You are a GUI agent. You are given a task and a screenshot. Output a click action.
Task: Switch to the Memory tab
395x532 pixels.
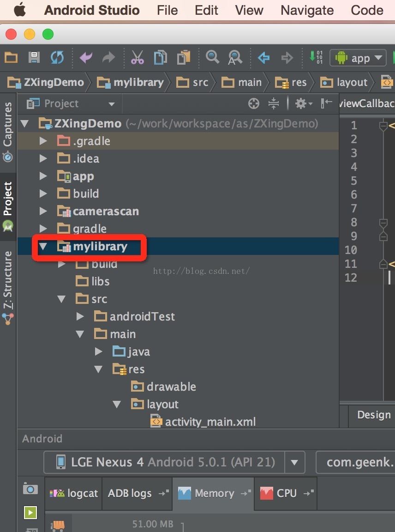click(x=213, y=493)
